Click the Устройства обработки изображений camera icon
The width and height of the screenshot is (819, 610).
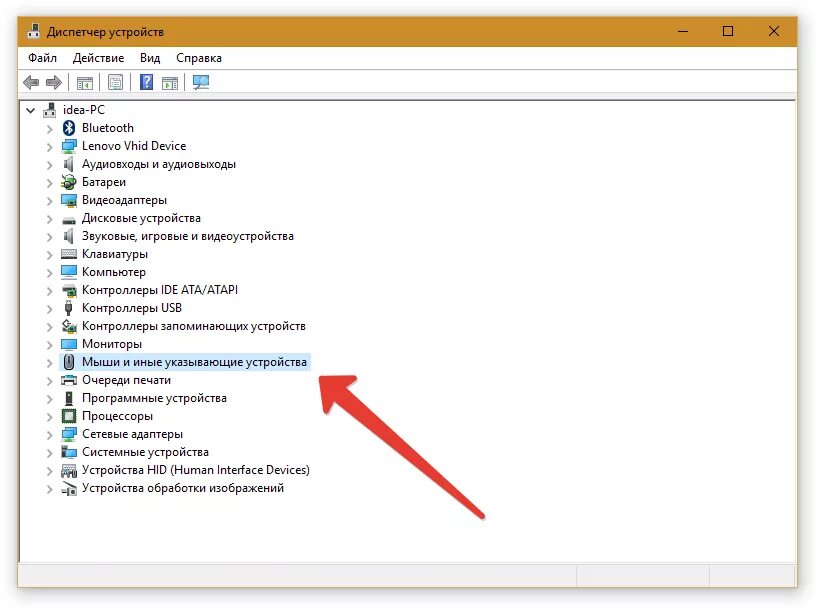69,489
